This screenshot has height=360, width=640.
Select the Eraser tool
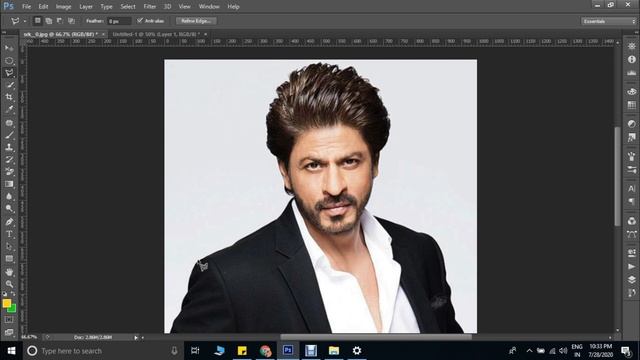coord(9,172)
